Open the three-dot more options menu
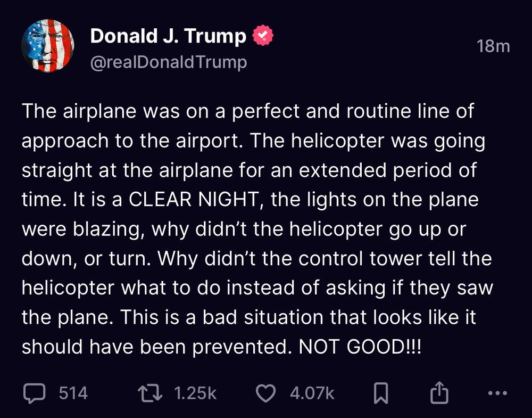Screen dimensions: 532x418 tap(497, 394)
